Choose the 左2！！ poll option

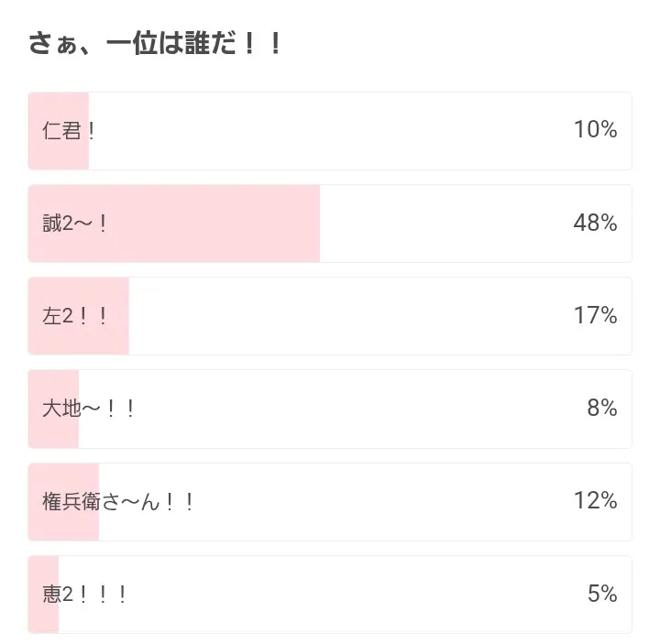point(76,316)
